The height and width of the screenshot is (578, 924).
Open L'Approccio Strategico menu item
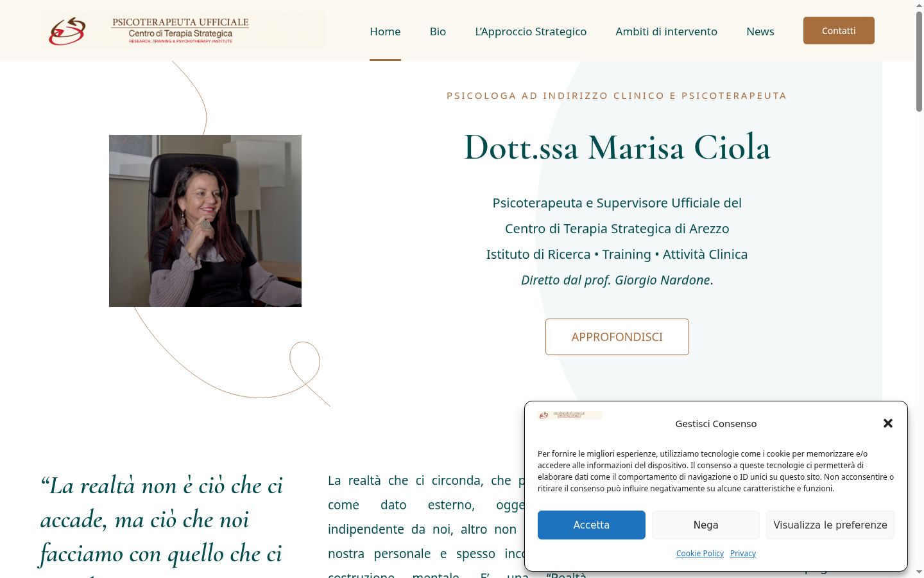coord(531,31)
